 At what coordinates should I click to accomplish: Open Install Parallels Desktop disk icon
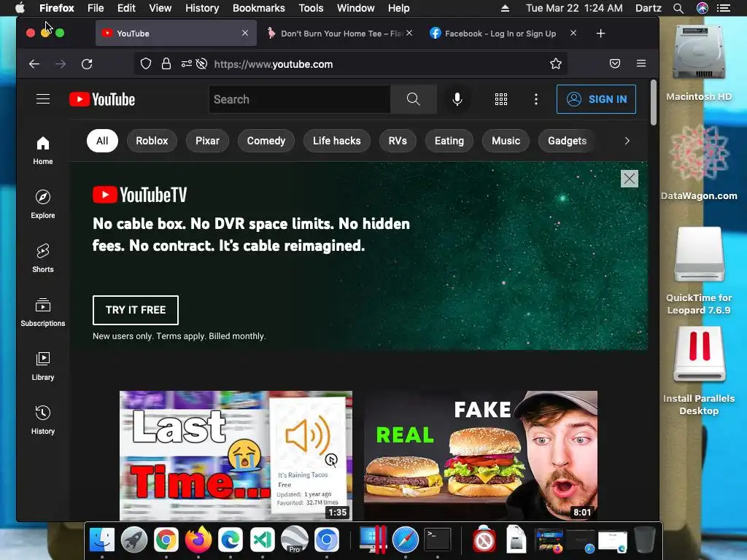tap(699, 371)
